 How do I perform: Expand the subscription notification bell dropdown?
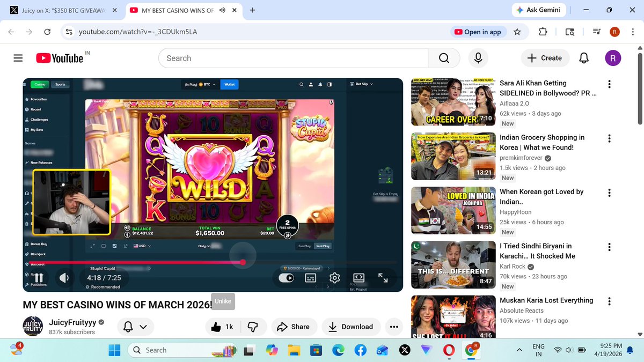point(135,327)
